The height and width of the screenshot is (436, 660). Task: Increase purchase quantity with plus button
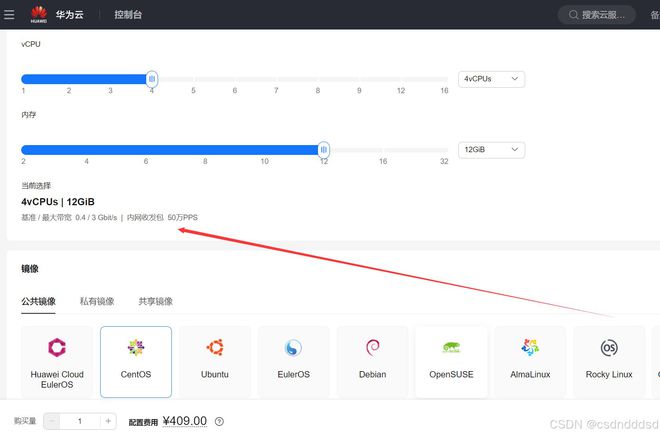108,421
